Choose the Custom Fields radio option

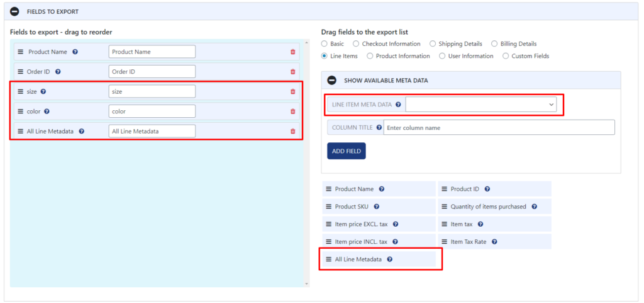[506, 56]
